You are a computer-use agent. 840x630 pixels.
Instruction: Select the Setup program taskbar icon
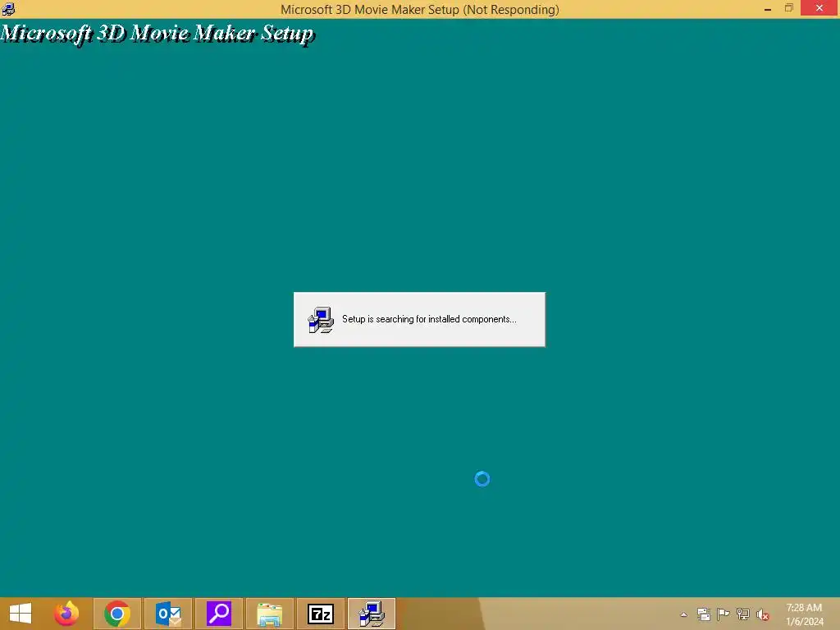(x=372, y=614)
